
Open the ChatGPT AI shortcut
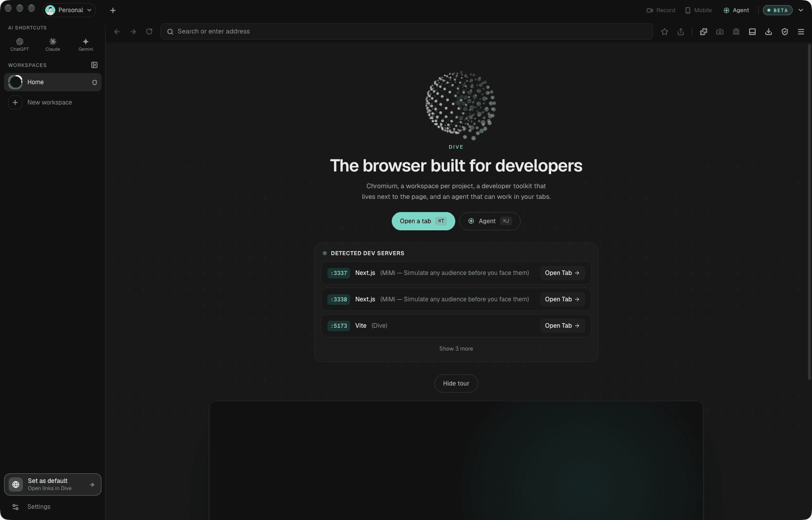click(19, 44)
